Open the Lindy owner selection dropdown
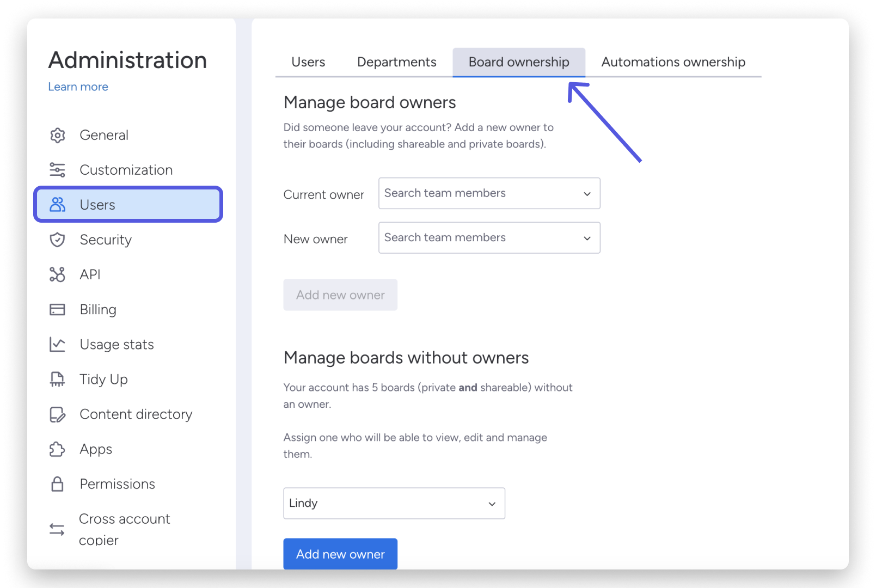The height and width of the screenshot is (588, 876). point(491,503)
